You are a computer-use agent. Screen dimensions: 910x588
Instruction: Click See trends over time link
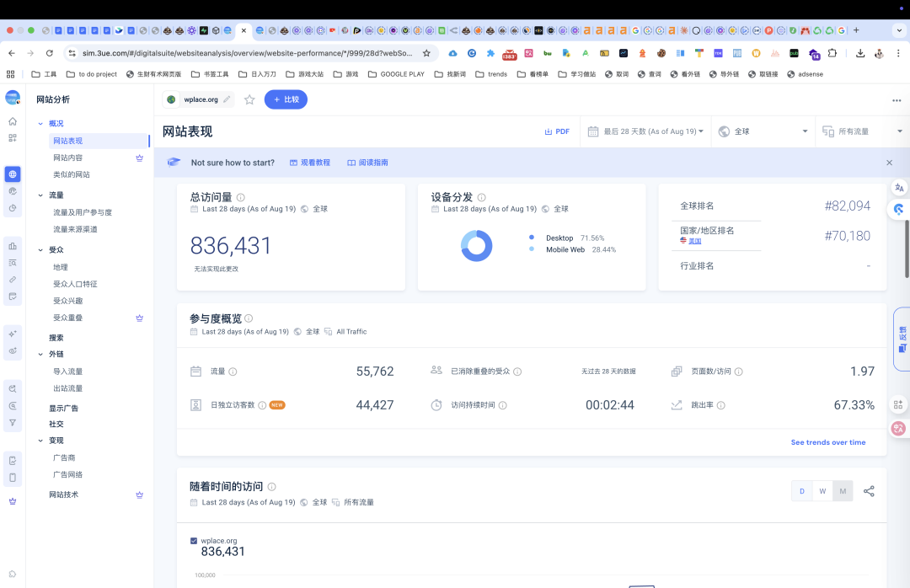tap(828, 442)
